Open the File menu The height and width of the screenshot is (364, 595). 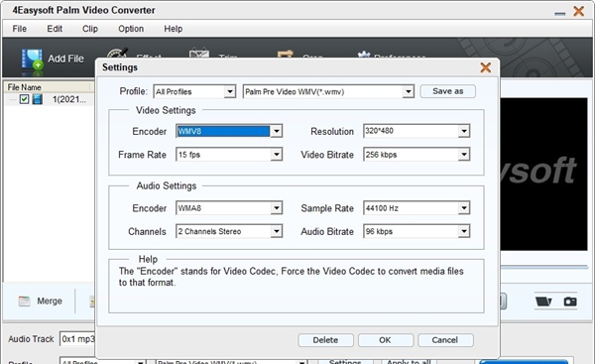20,29
